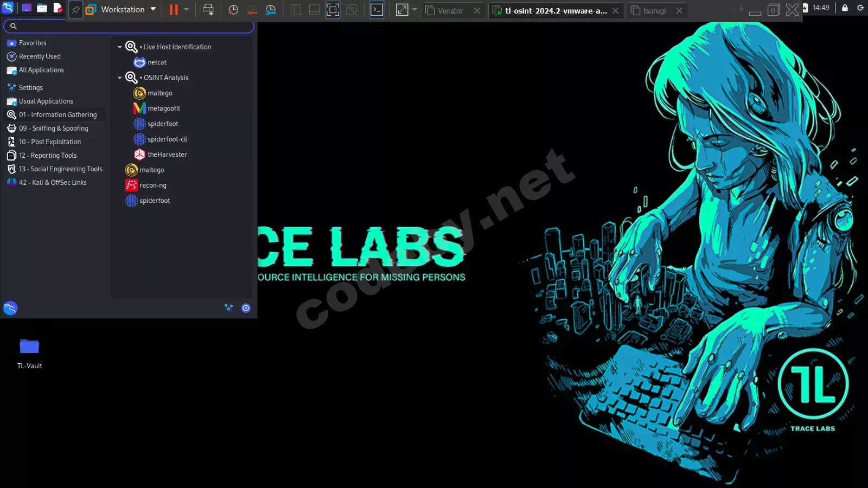The height and width of the screenshot is (488, 868).
Task: Take a snapshot using the VMware toolbar icon
Action: [x=233, y=10]
